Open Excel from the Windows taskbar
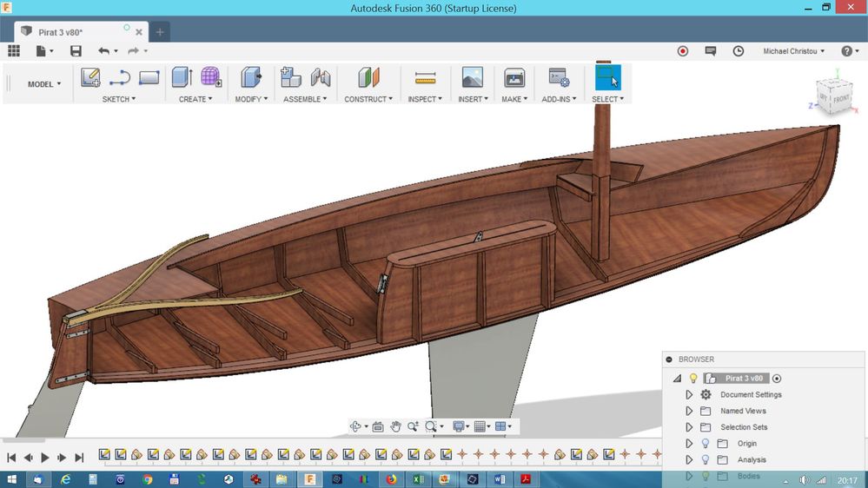The height and width of the screenshot is (488, 868). click(418, 479)
